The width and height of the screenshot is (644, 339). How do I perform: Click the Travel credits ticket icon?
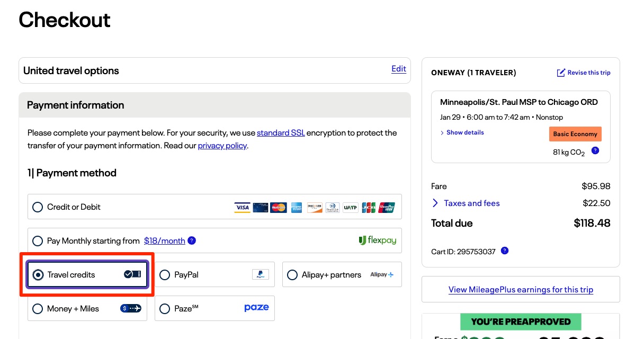coord(132,274)
